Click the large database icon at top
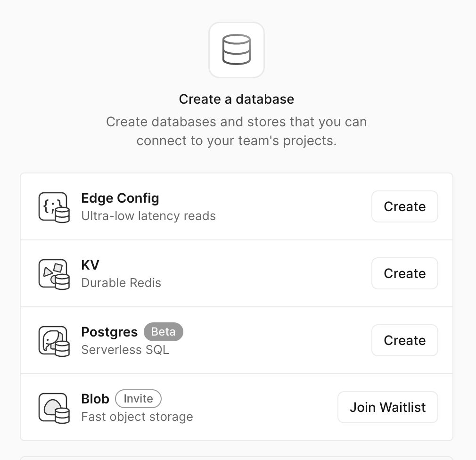 click(237, 49)
